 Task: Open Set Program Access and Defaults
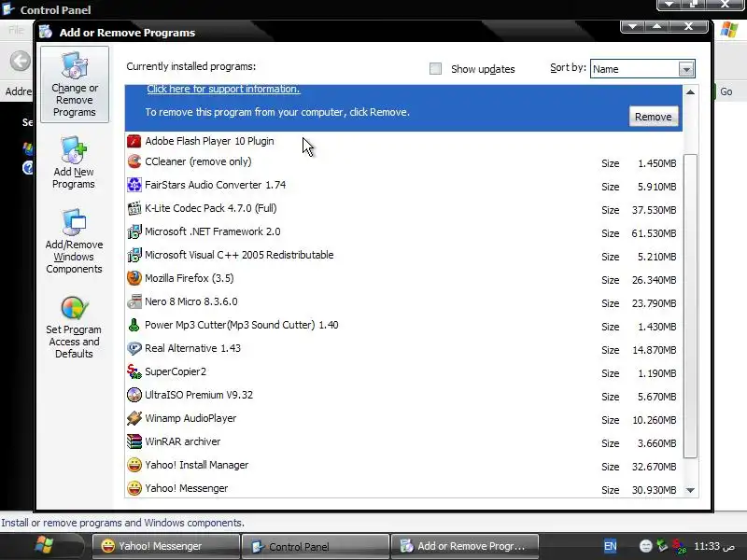point(74,328)
